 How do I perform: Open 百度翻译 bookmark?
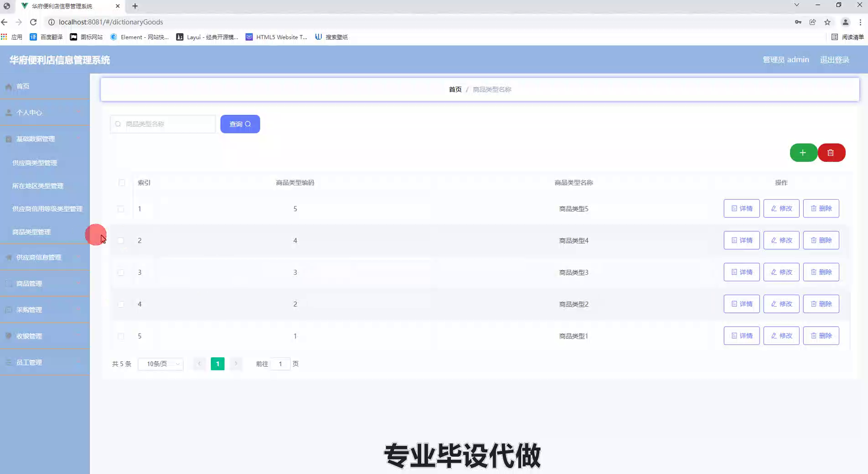[x=46, y=37]
